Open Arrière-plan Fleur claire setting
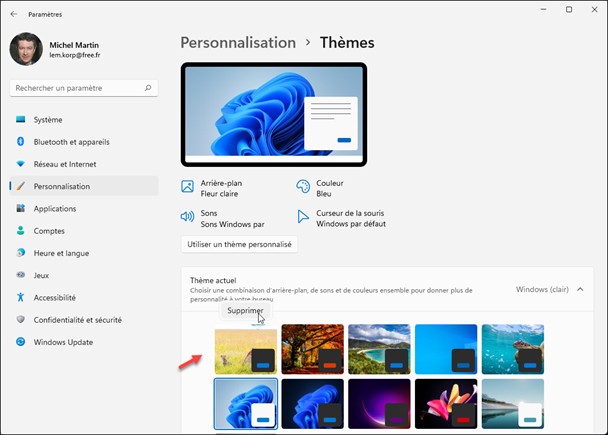This screenshot has height=435, width=608. (212, 188)
